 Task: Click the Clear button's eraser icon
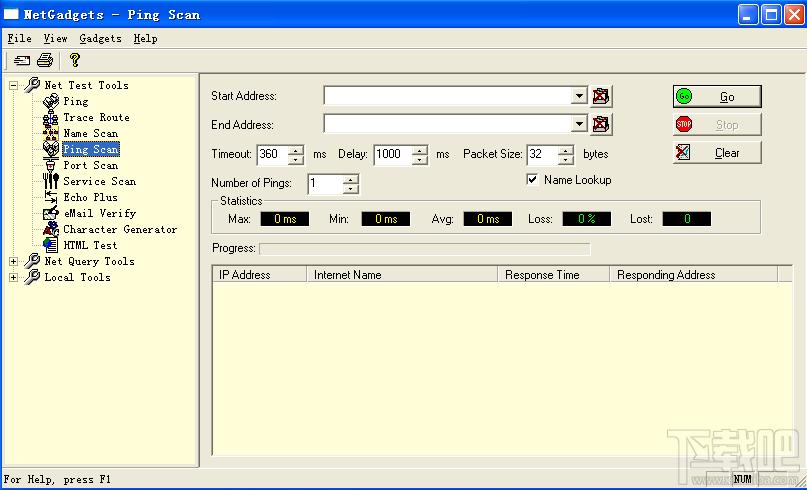[683, 152]
